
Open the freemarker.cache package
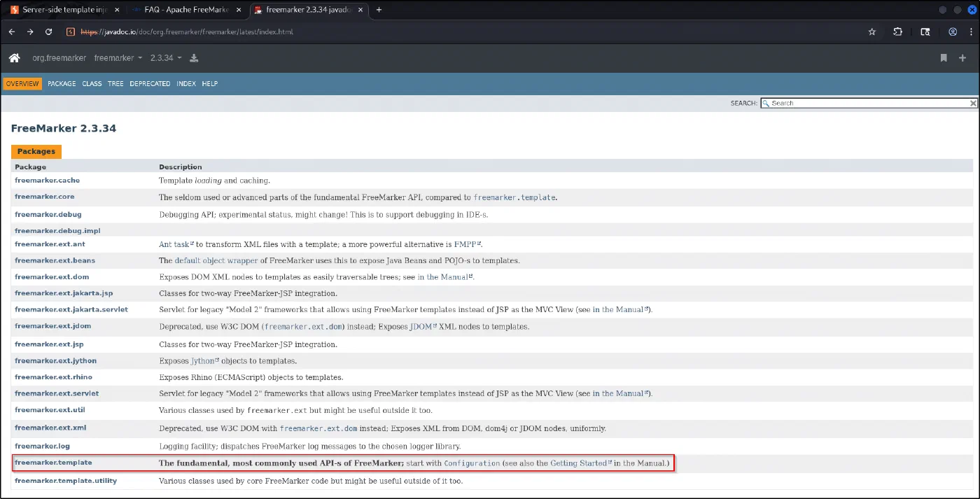coord(47,181)
